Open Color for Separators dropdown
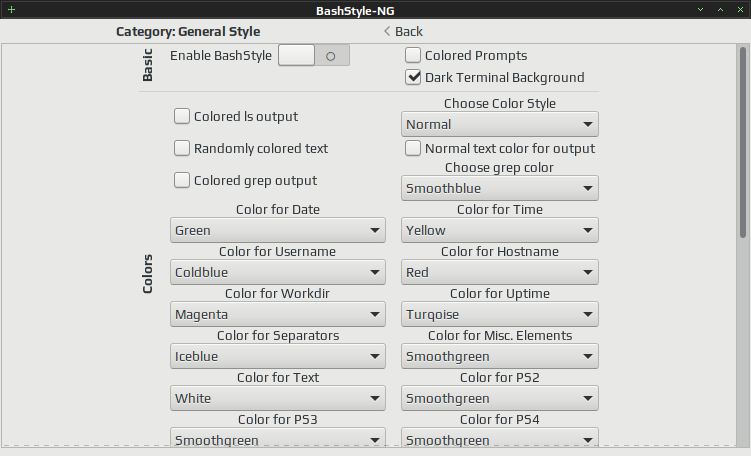Viewport: 751px width, 456px height. click(x=278, y=356)
